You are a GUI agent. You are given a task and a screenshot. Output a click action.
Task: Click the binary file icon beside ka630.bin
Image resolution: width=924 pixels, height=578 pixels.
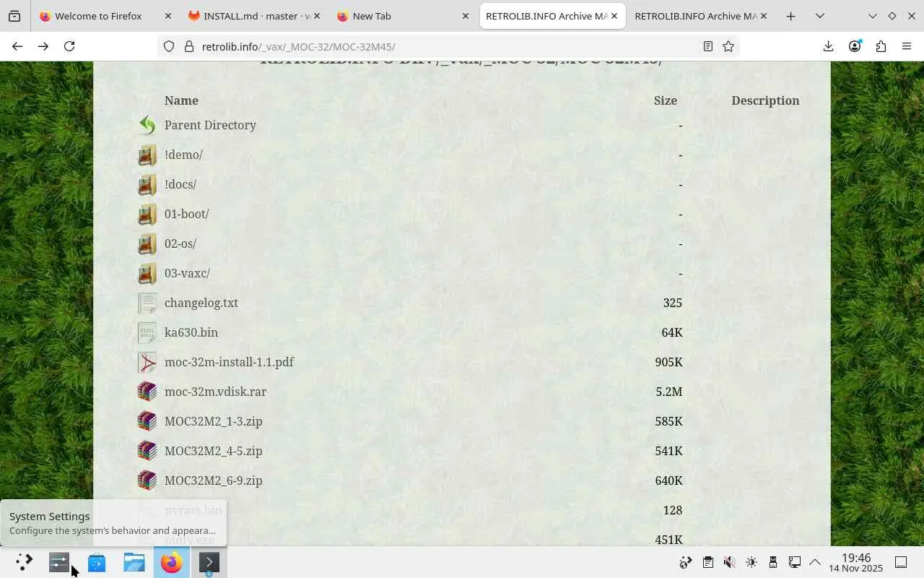(147, 332)
